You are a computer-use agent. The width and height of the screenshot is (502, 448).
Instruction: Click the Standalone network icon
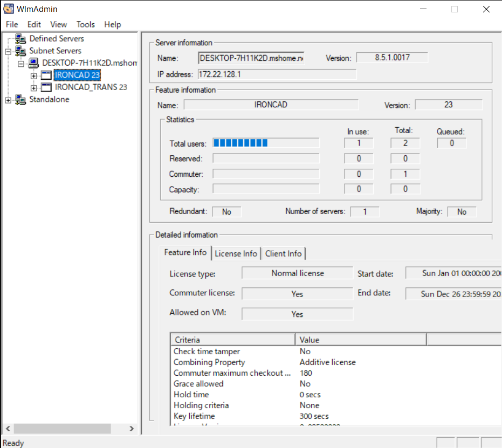20,100
